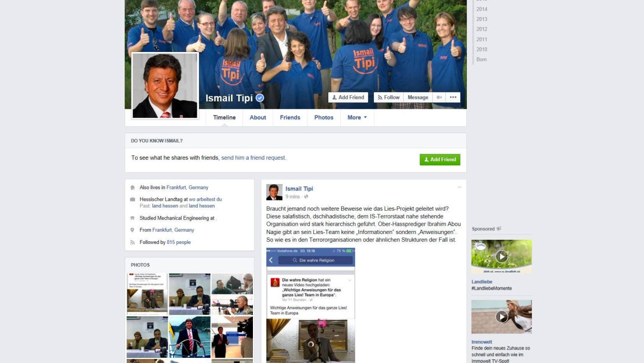This screenshot has height=363, width=644.
Task: Jump to 2012 in the timeline year list
Action: [x=481, y=29]
